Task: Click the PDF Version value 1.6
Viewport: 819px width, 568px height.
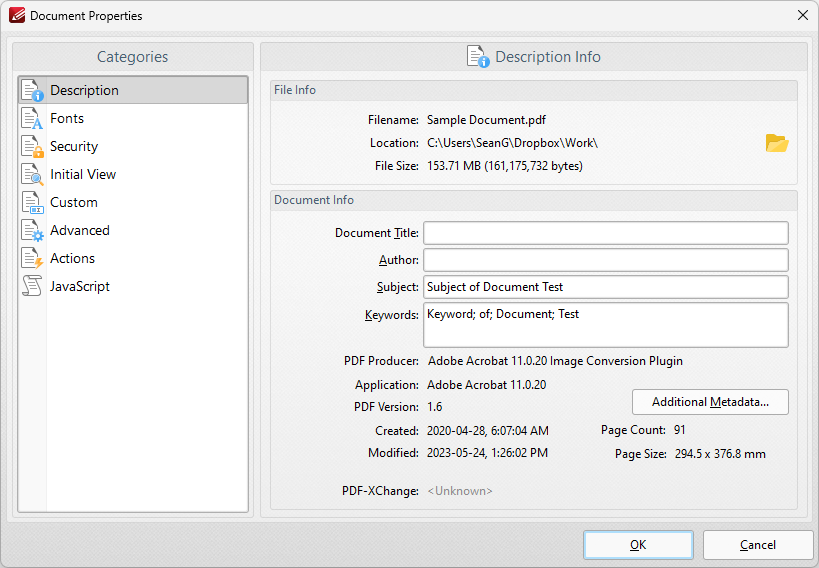Action: [435, 407]
